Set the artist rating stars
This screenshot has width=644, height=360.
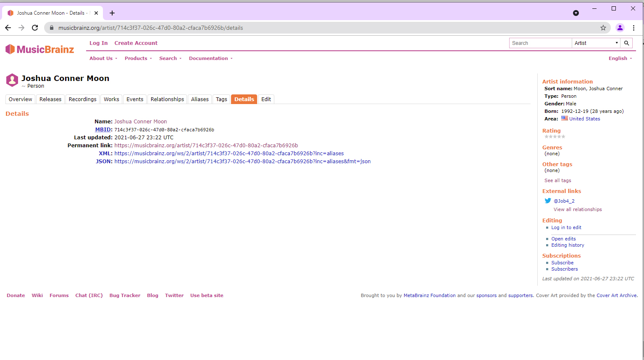555,137
